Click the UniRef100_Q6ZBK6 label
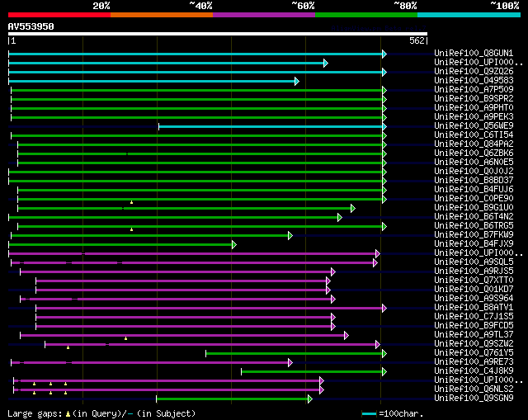528x420 pixels. 474,153
